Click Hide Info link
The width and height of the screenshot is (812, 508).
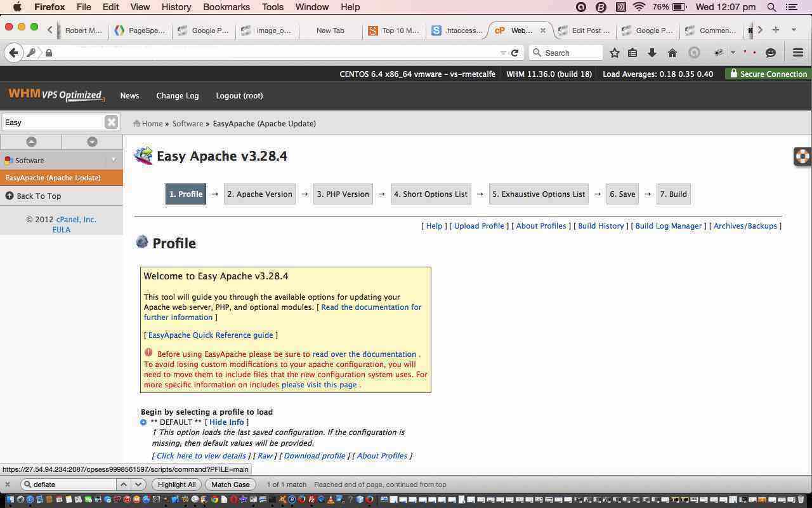(x=226, y=422)
